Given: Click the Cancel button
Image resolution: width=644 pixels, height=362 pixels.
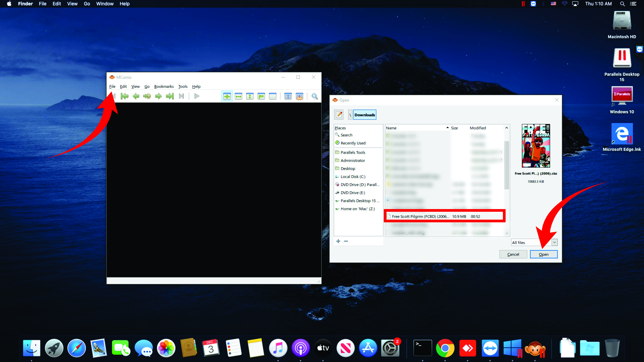Looking at the screenshot, I should pyautogui.click(x=513, y=254).
